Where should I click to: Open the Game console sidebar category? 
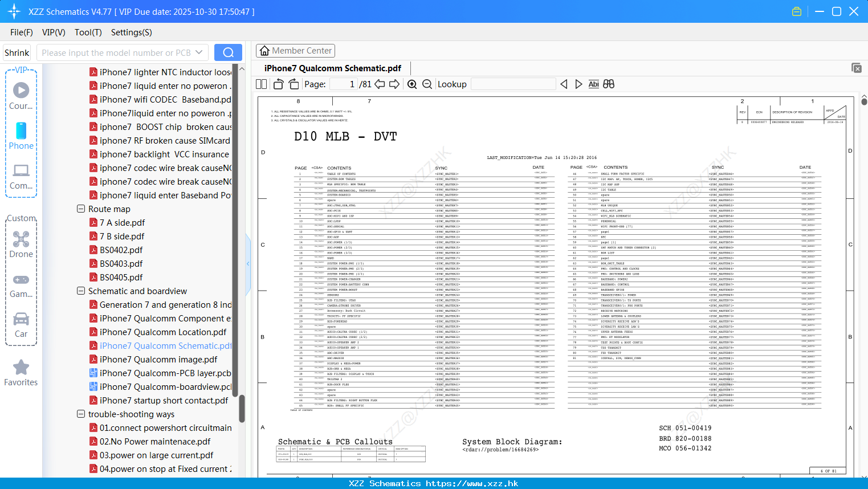coord(21,286)
